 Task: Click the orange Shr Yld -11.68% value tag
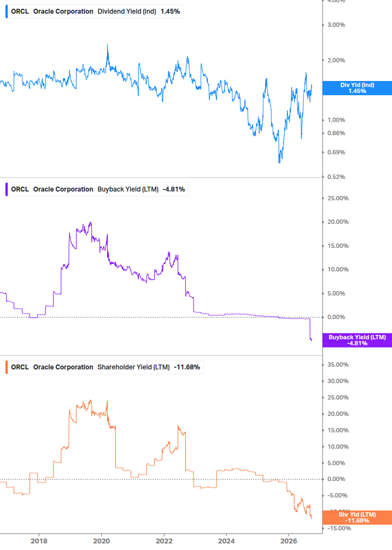[x=357, y=518]
